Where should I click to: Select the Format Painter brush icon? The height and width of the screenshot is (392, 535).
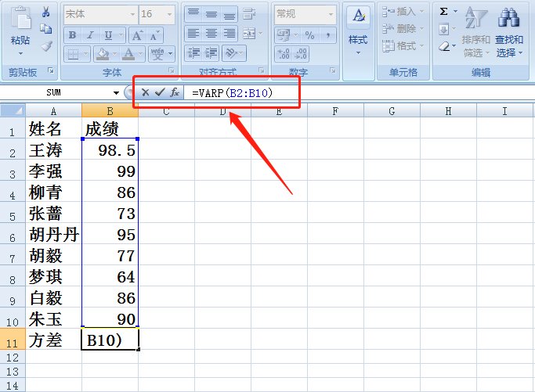pyautogui.click(x=45, y=46)
